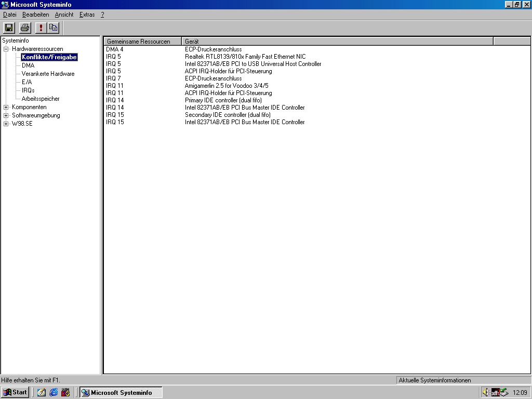Select the Systeminfo root tree item
The image size is (532, 399).
coord(16,41)
